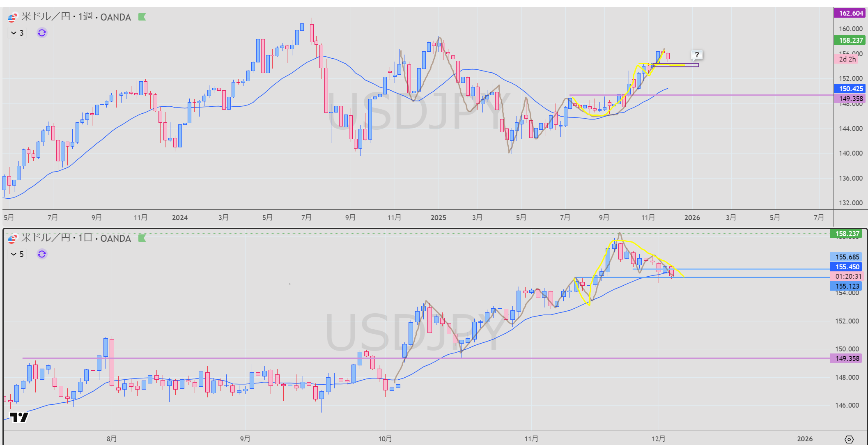Click the 2026 marker on weekly time axis
868x445 pixels.
click(692, 218)
